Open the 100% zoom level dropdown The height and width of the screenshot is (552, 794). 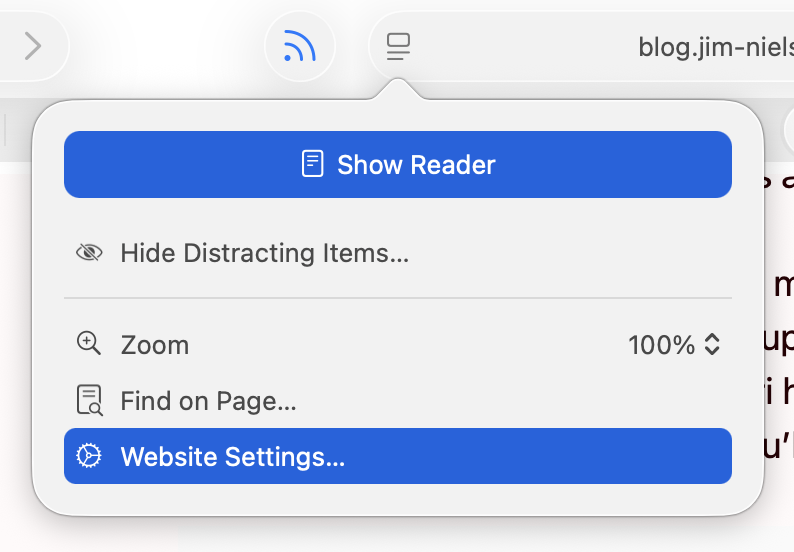[661, 345]
